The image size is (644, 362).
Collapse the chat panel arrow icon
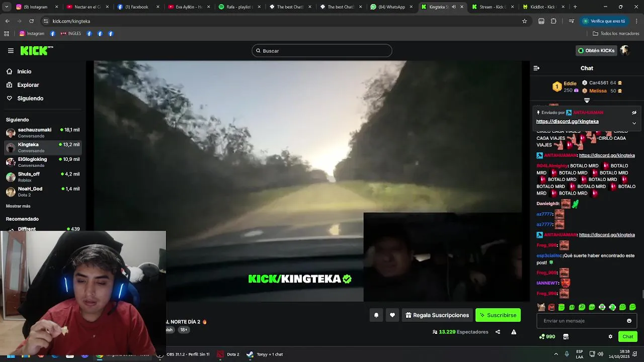point(536,68)
